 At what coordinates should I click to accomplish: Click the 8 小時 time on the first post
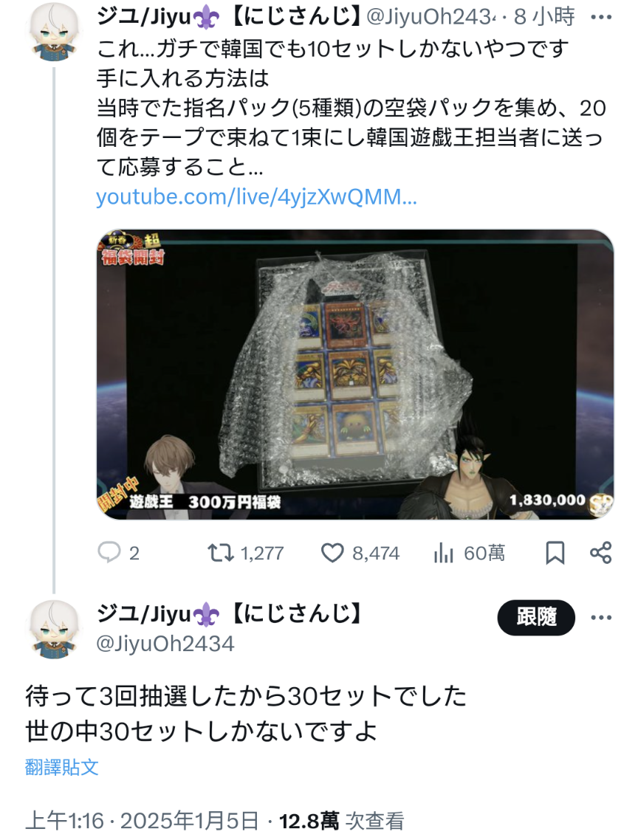click(544, 17)
